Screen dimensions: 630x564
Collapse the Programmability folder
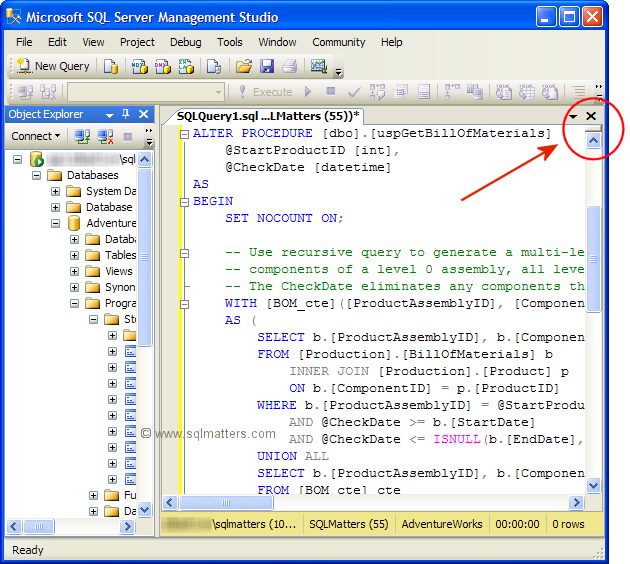click(74, 303)
